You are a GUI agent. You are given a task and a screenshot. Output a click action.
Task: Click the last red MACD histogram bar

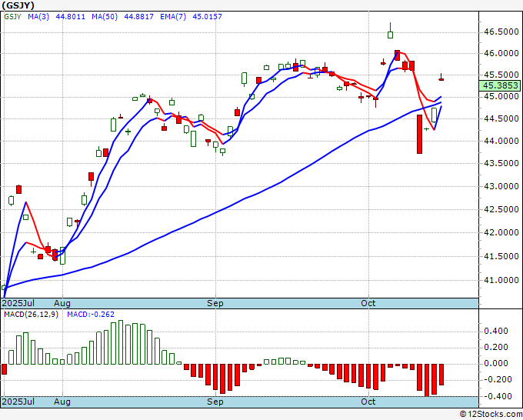click(441, 375)
